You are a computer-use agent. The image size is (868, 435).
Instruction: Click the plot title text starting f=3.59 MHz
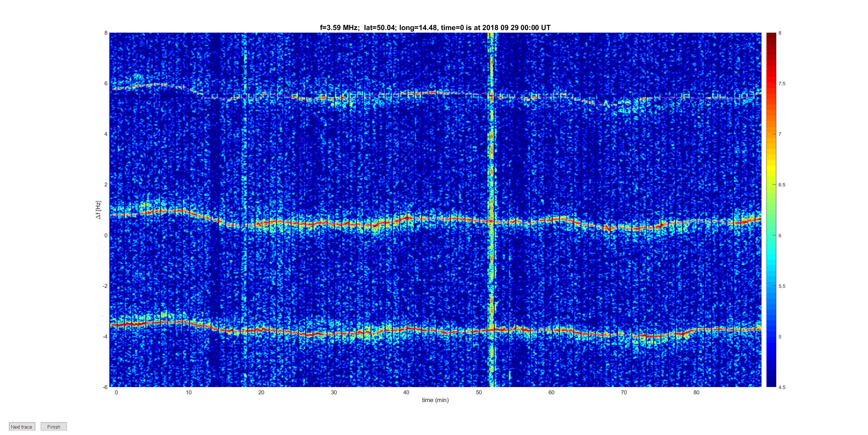coord(435,28)
